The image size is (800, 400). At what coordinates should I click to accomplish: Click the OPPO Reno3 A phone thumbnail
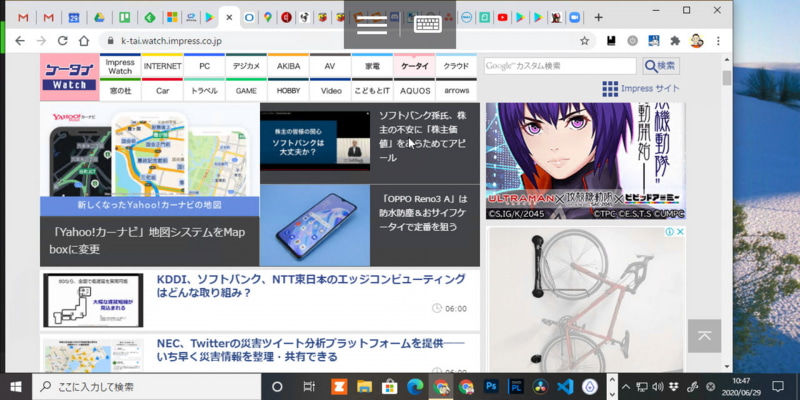coord(315,225)
